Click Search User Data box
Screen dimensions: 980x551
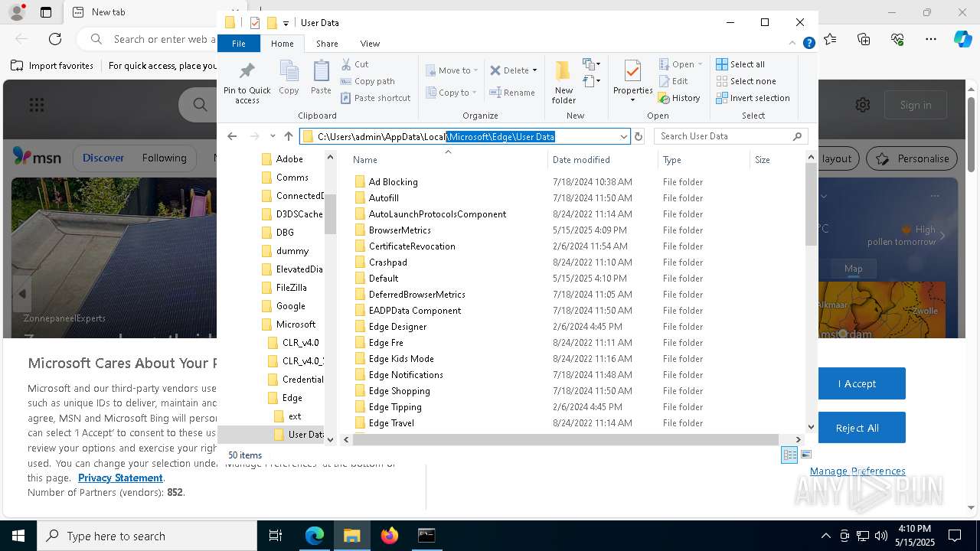pos(731,136)
